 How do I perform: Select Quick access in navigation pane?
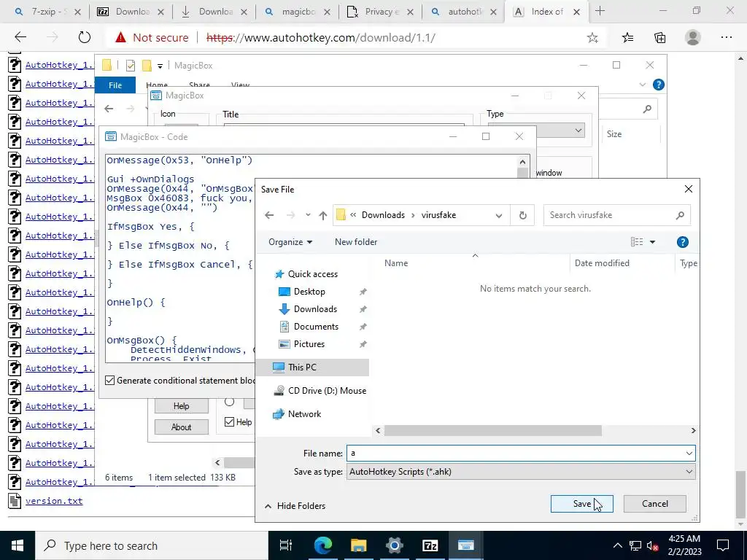coord(312,274)
